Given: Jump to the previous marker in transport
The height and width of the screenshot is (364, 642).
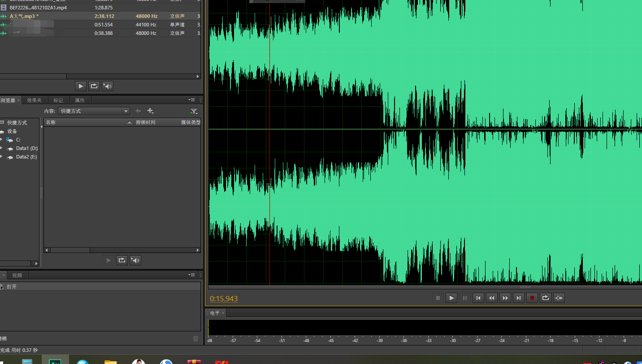Looking at the screenshot, I should pyautogui.click(x=478, y=298).
